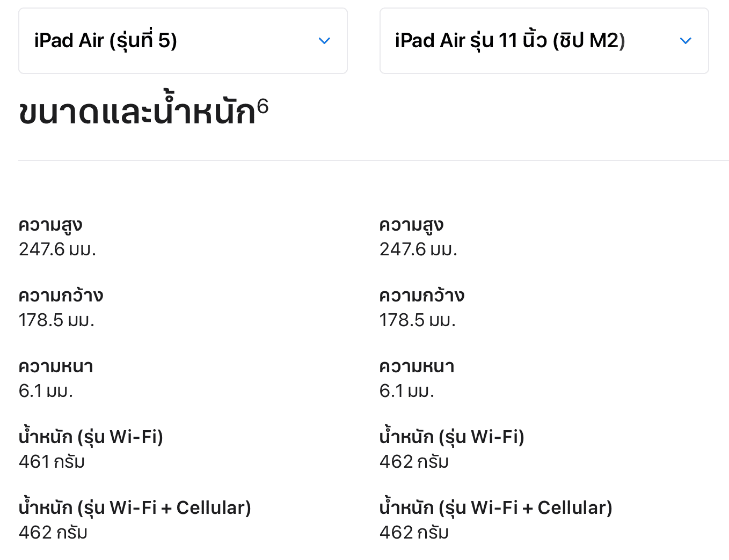Click 462 กรัม under iPad Air 5 Wi-Fi + Cellular
Screen dimensions: 729x560
tap(53, 532)
